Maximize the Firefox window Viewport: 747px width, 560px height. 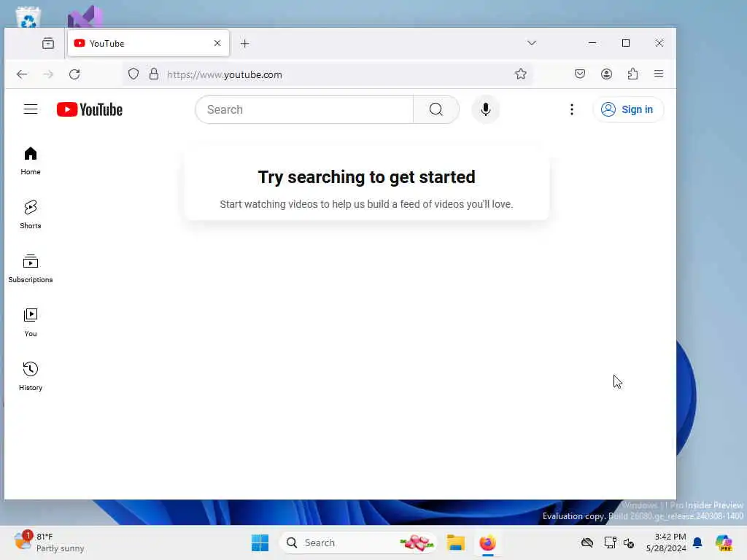click(626, 43)
